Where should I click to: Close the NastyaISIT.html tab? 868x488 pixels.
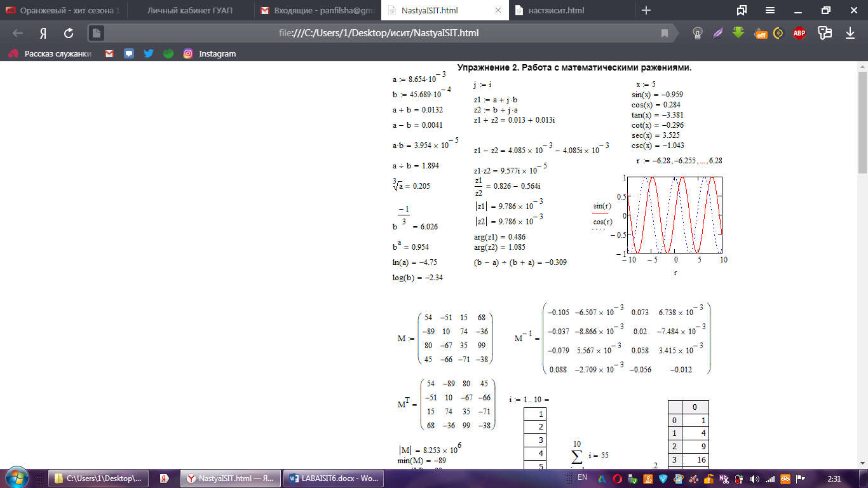coord(498,11)
